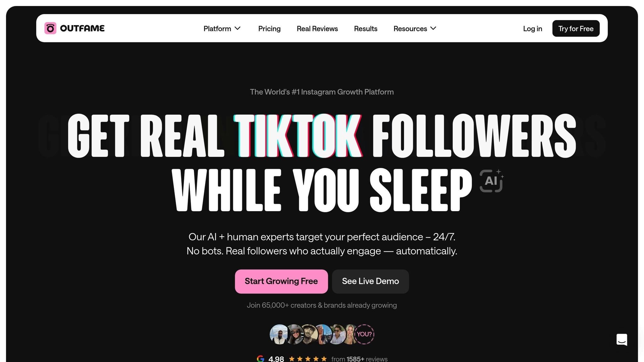This screenshot has width=644, height=362.
Task: Open See Live Demo
Action: pyautogui.click(x=370, y=281)
